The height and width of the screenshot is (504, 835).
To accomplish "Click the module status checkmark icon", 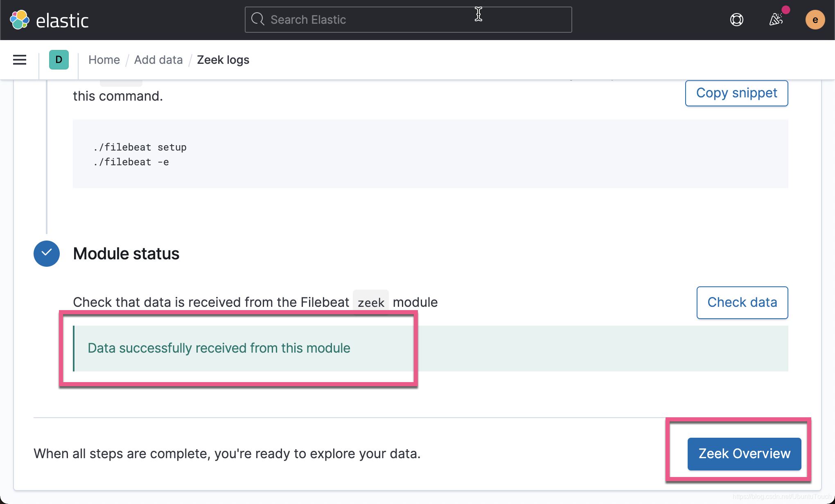I will (47, 254).
